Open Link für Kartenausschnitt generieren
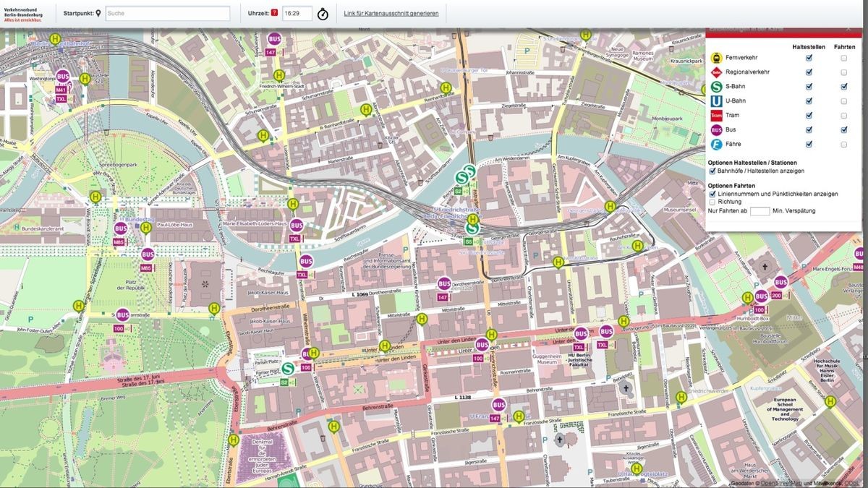 tap(391, 12)
